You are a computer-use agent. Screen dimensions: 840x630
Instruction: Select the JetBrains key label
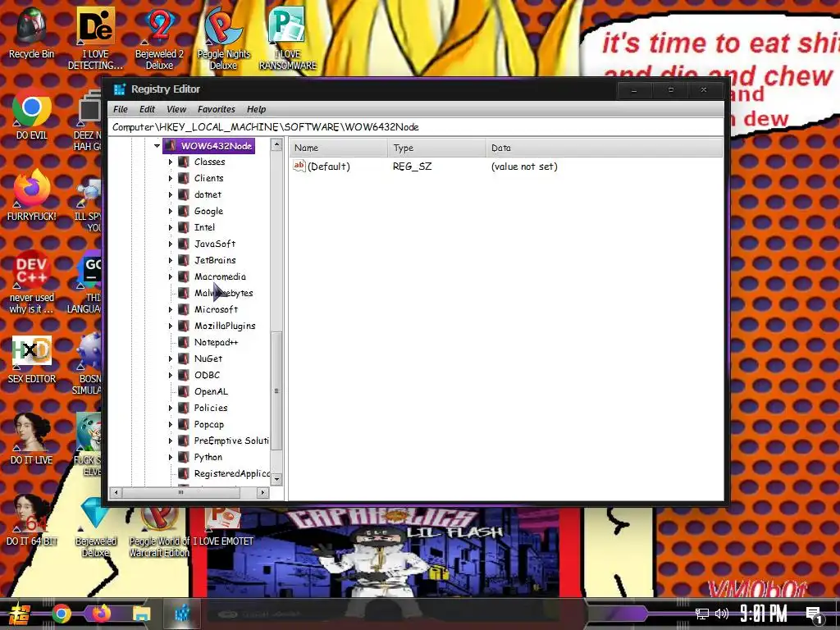(215, 260)
